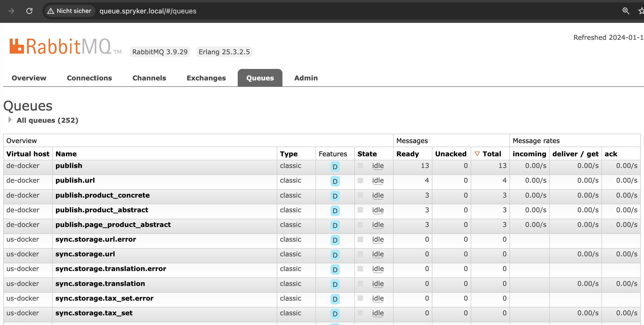This screenshot has width=644, height=325.
Task: Sort by deliver / get column header
Action: pyautogui.click(x=576, y=154)
